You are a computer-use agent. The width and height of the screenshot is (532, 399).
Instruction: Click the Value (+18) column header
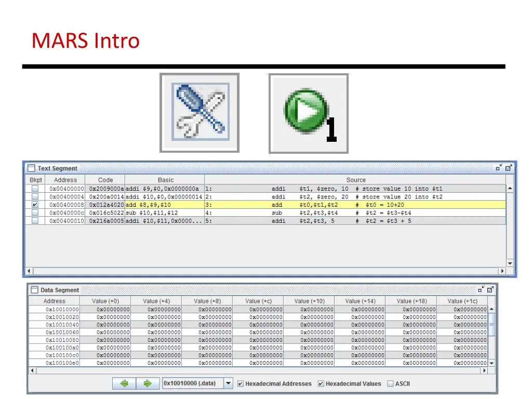[x=411, y=301]
